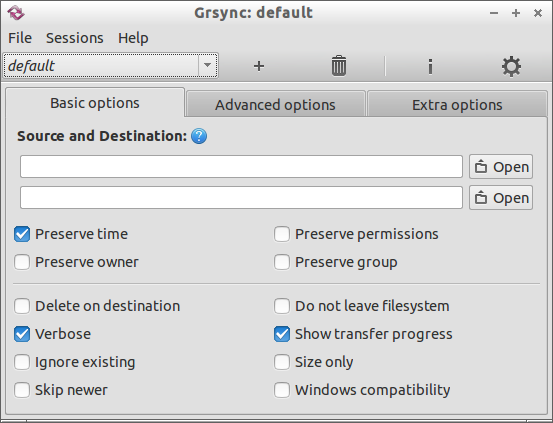
Task: Switch to the Extra options tab
Action: pos(457,104)
